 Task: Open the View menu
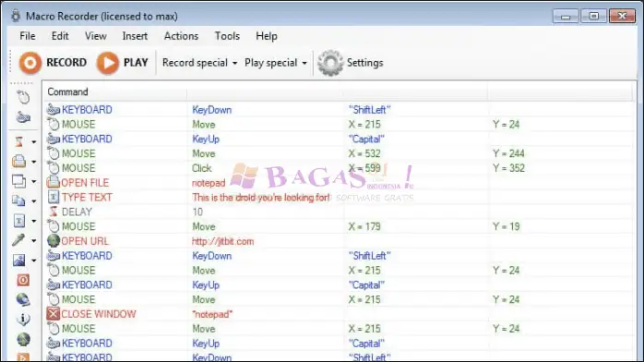tap(96, 36)
